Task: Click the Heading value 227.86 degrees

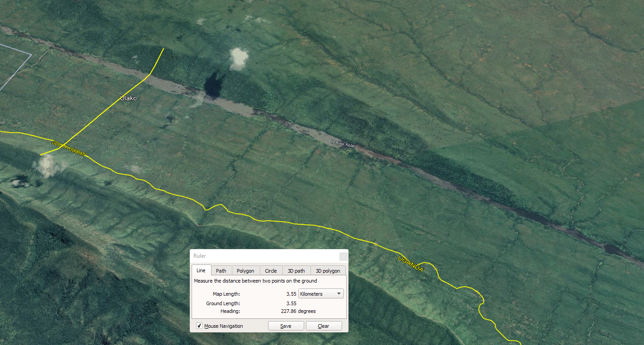Action: point(298,311)
